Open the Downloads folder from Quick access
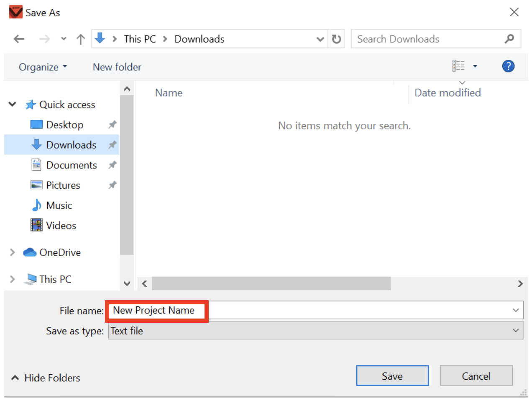Screen dimensions: 532x401 tap(72, 144)
